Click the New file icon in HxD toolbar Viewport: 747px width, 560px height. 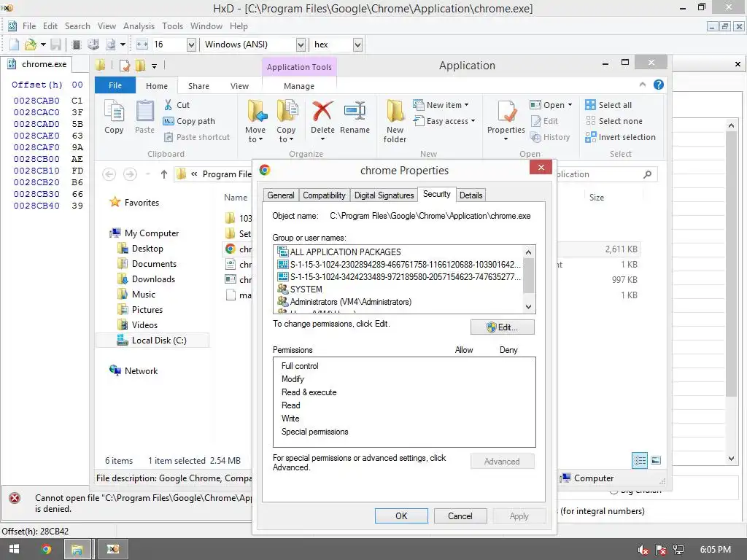click(x=15, y=44)
